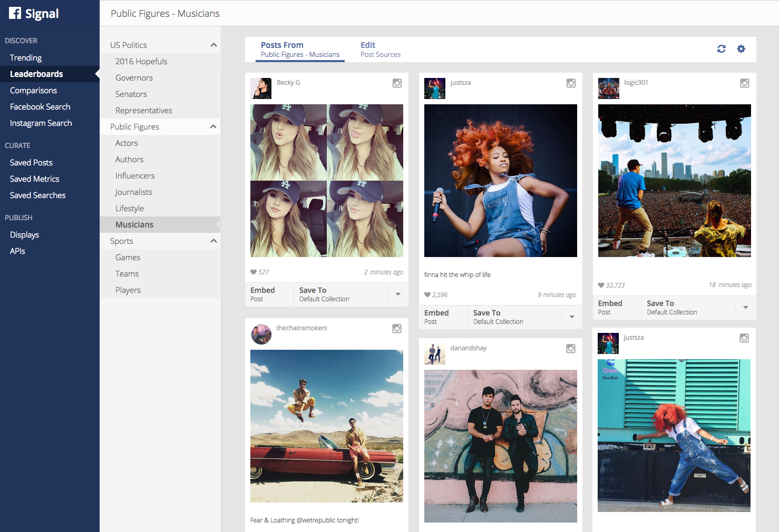Open Save To dropdown on logic301 post
The width and height of the screenshot is (779, 532).
[x=745, y=308]
